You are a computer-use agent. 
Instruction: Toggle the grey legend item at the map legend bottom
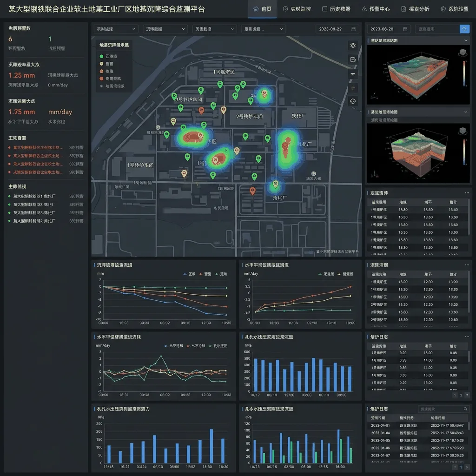click(x=112, y=86)
